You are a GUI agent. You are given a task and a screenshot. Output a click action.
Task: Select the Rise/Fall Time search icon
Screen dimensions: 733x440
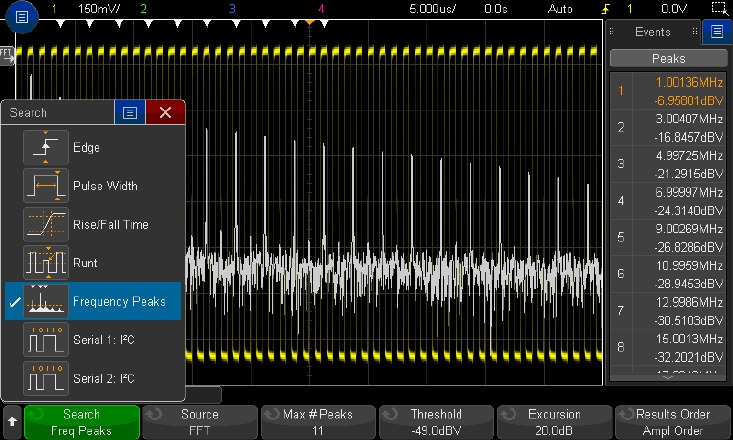(46, 224)
